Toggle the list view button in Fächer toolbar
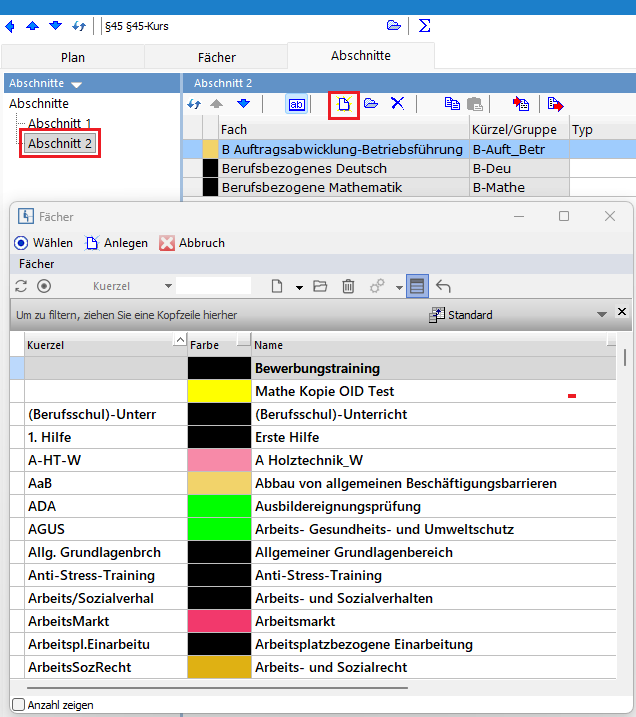This screenshot has width=636, height=717. [417, 286]
